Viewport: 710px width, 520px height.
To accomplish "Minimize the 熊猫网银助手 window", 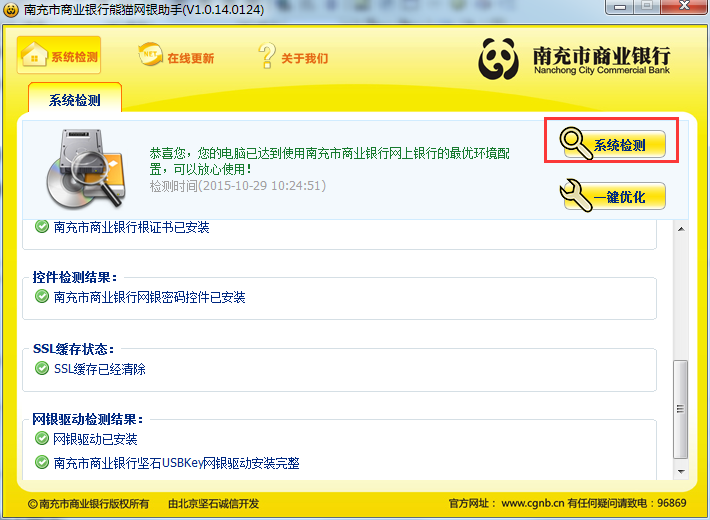I will pyautogui.click(x=620, y=7).
